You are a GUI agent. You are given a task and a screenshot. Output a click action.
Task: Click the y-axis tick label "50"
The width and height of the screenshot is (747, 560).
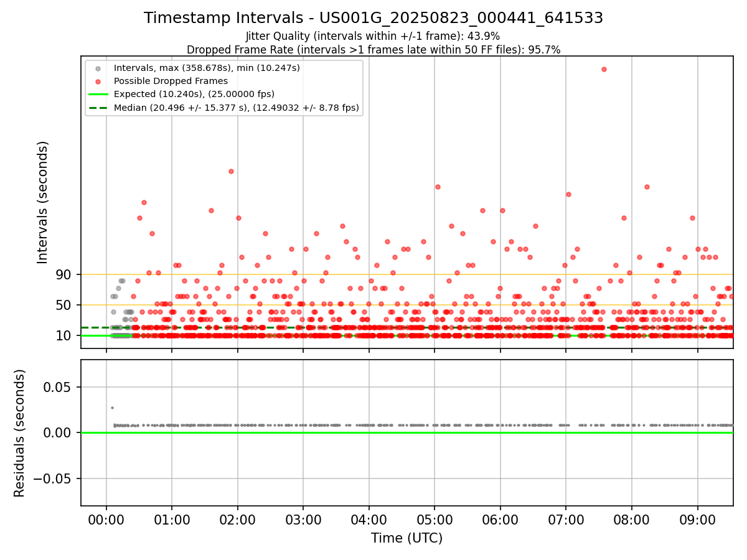tap(65, 305)
